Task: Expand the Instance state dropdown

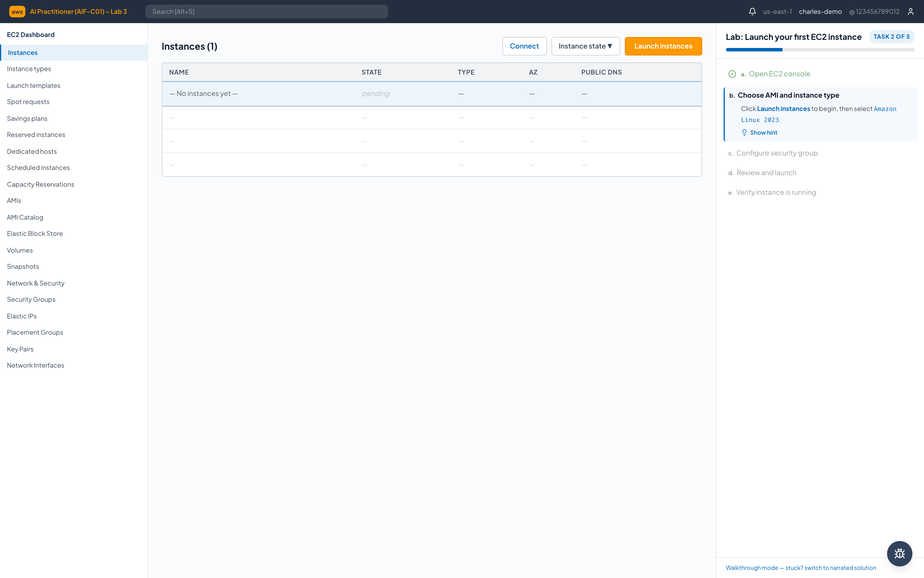Action: click(x=585, y=46)
